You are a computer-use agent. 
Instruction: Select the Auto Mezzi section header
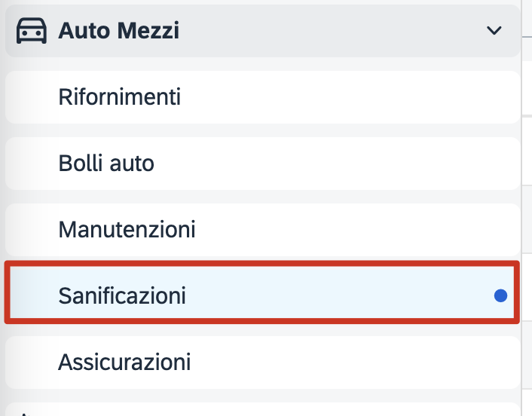click(262, 31)
